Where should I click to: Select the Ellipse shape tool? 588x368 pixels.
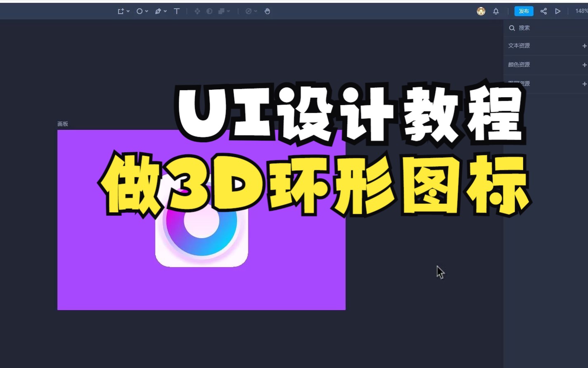point(140,11)
